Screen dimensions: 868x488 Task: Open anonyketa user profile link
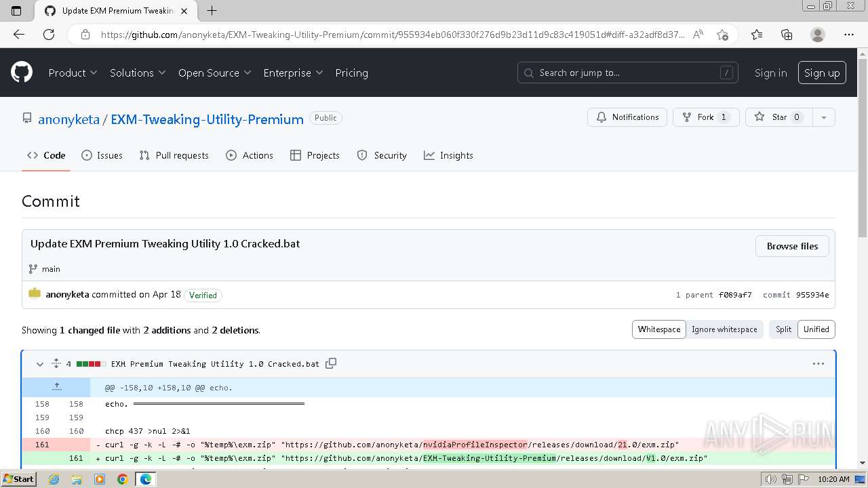coord(68,119)
